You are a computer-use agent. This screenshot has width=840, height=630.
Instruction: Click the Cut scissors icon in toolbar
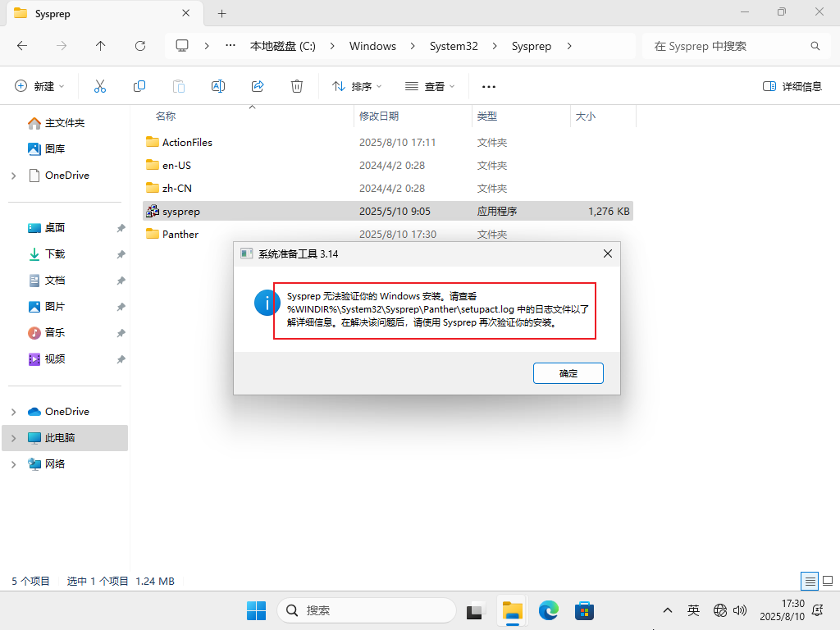pos(99,86)
